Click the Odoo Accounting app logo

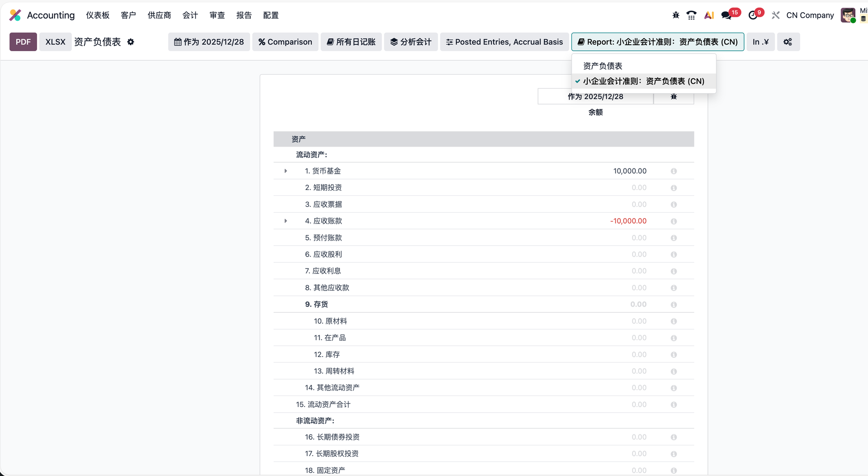pos(15,15)
